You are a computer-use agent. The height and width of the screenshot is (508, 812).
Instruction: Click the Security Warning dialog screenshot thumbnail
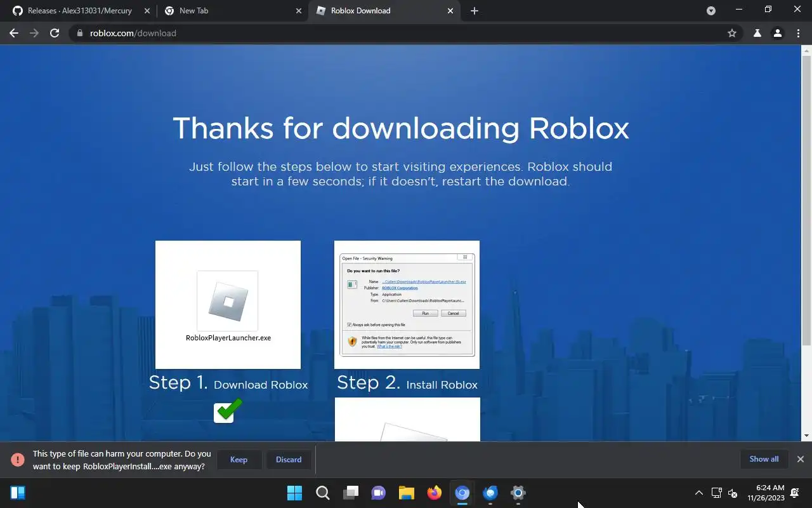pyautogui.click(x=407, y=305)
